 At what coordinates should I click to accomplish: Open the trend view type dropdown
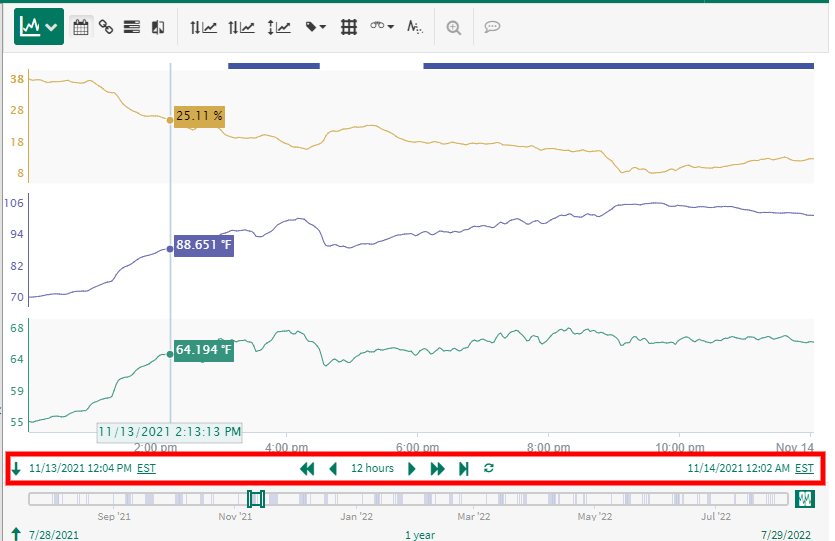point(39,27)
